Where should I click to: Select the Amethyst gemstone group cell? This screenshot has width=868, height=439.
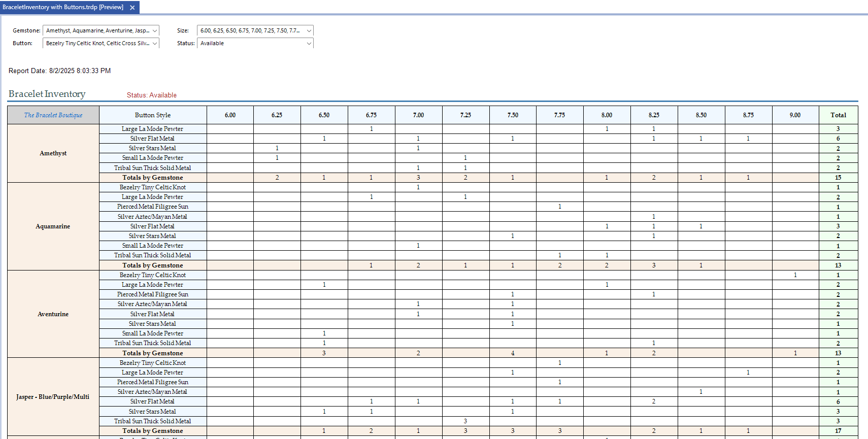[53, 153]
